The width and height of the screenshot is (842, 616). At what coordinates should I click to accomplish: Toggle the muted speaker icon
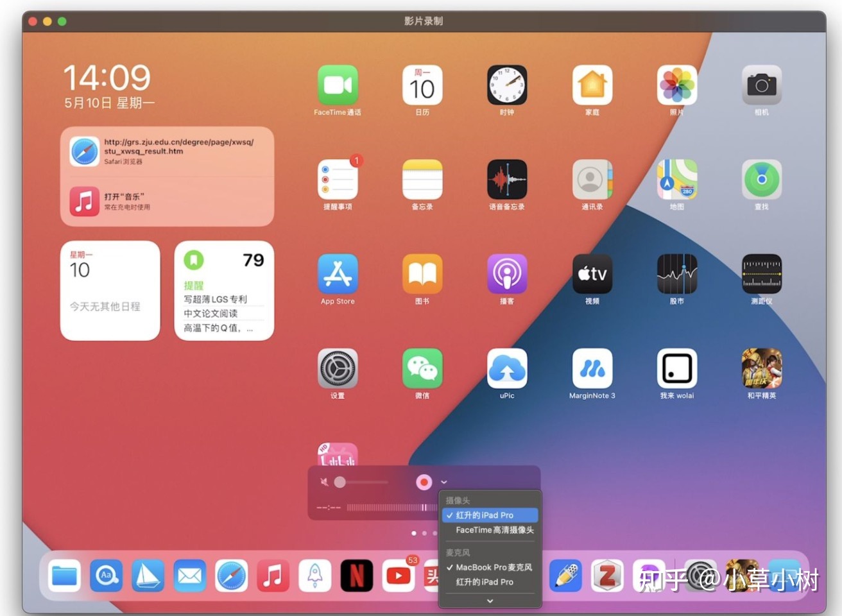324,482
